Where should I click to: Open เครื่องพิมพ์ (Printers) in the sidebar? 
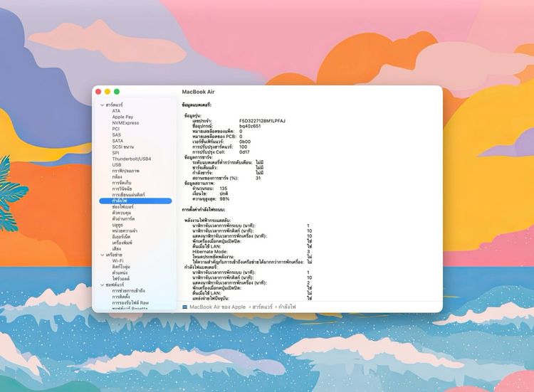(122, 243)
